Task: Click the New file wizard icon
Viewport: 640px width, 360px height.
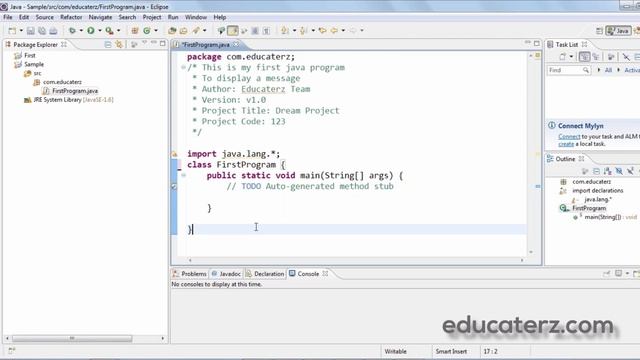Action: 12,31
